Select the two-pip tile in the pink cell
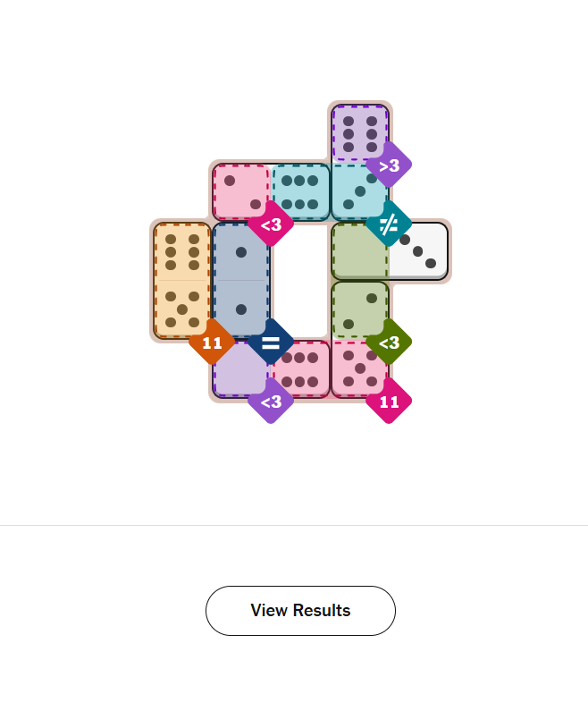 (x=240, y=191)
